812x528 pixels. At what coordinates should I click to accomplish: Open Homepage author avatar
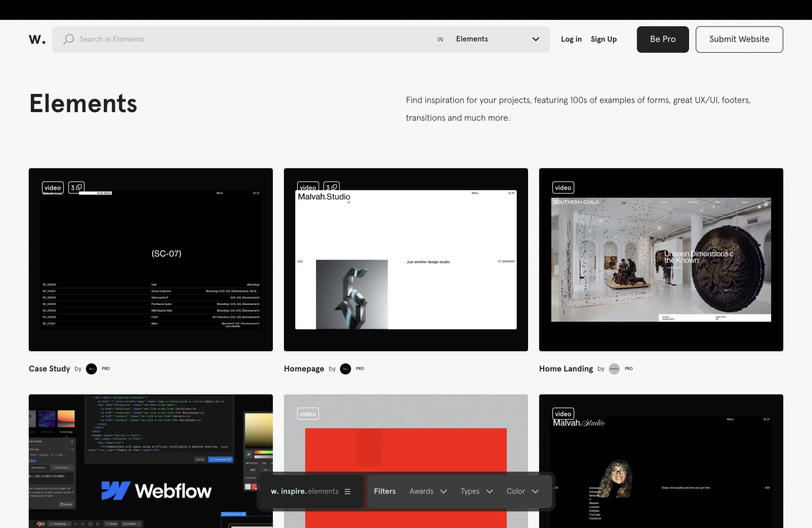pyautogui.click(x=345, y=369)
